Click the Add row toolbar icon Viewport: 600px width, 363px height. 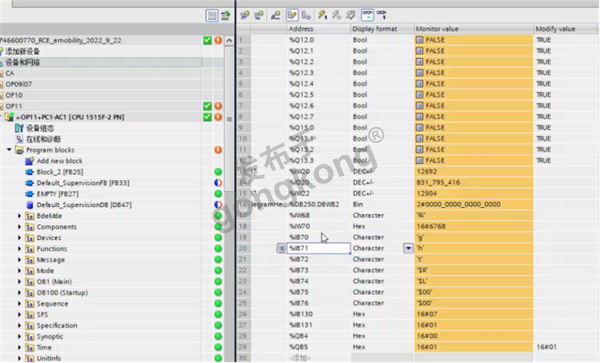[259, 15]
